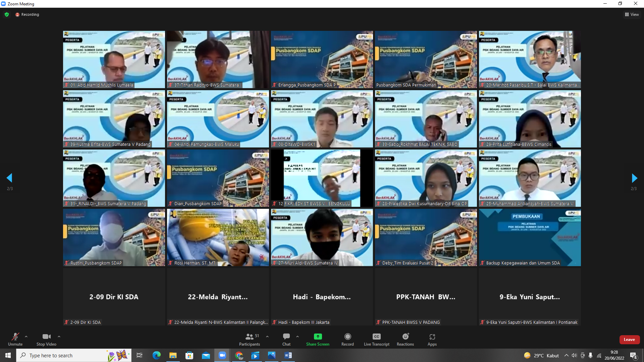Select 39-Yusma Elfita video tile
The height and width of the screenshot is (362, 644).
tap(114, 119)
